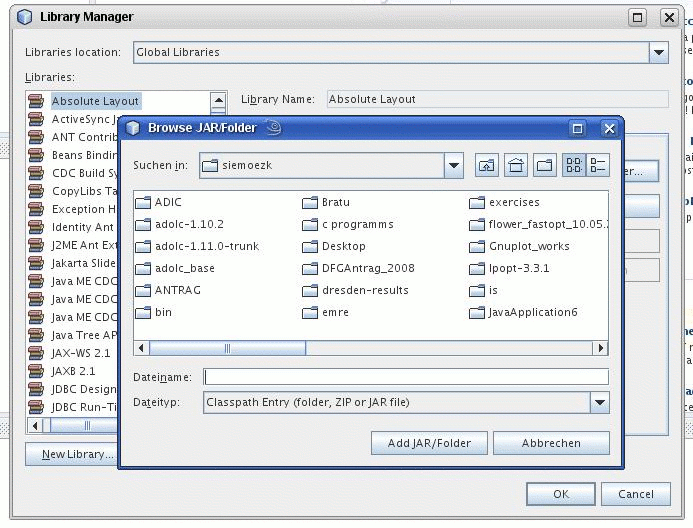Select the dresden-results folder
Screen dimensions: 693x528
pos(355,290)
